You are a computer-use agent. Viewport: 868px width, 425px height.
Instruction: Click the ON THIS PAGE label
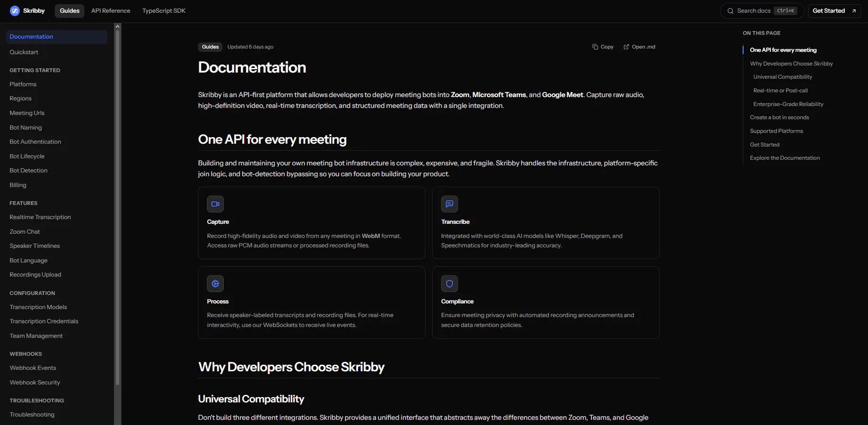click(x=762, y=33)
